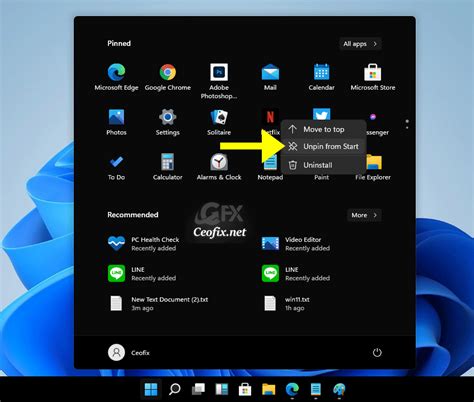Image resolution: width=474 pixels, height=402 pixels.
Task: Launch the Solitaire app tile
Action: 219,122
